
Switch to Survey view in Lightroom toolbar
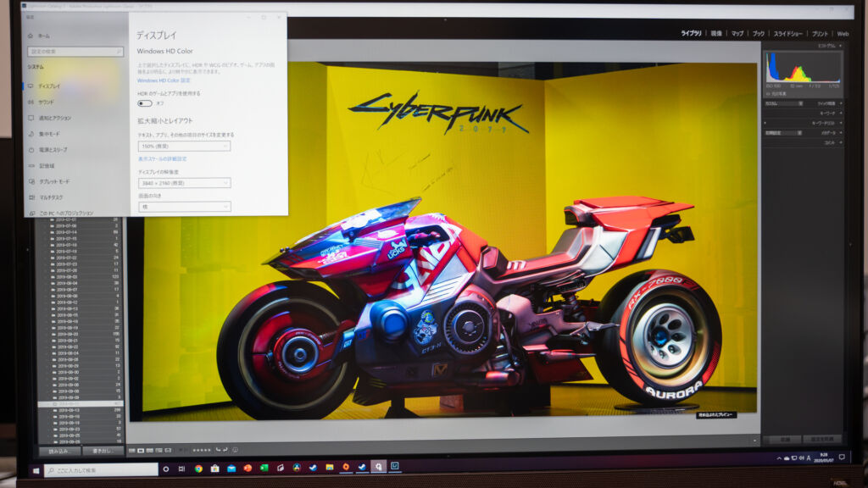click(159, 451)
